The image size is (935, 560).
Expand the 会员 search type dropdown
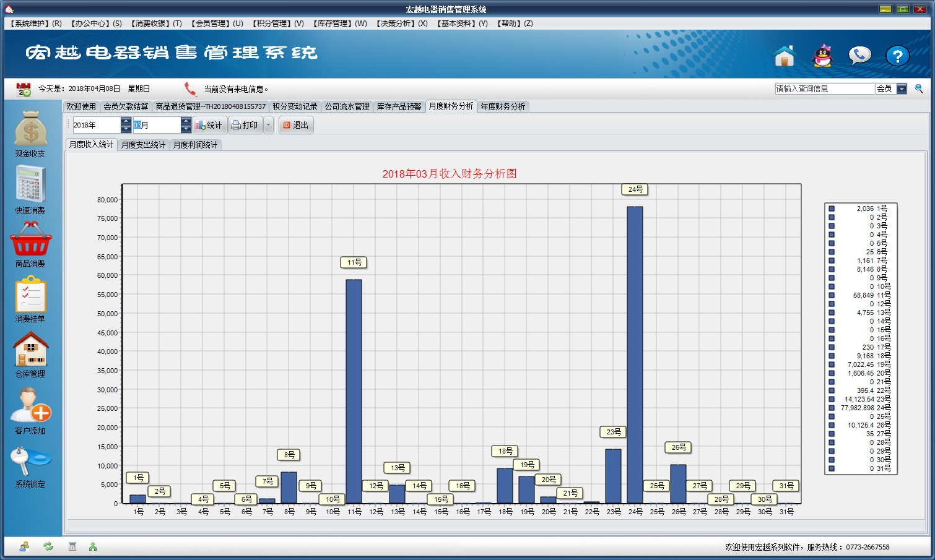[902, 89]
